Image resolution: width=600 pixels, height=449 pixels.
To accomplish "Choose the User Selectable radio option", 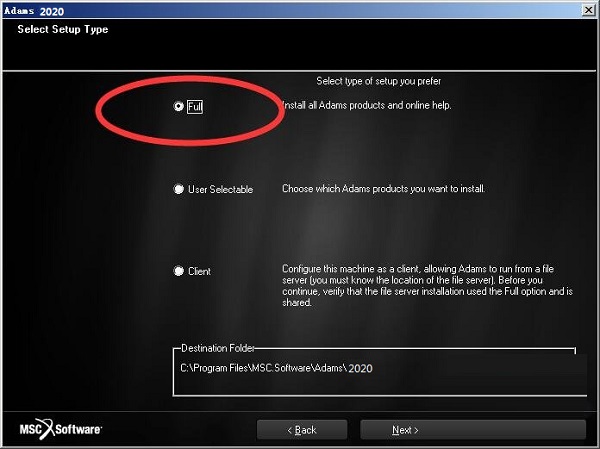I will [x=179, y=189].
